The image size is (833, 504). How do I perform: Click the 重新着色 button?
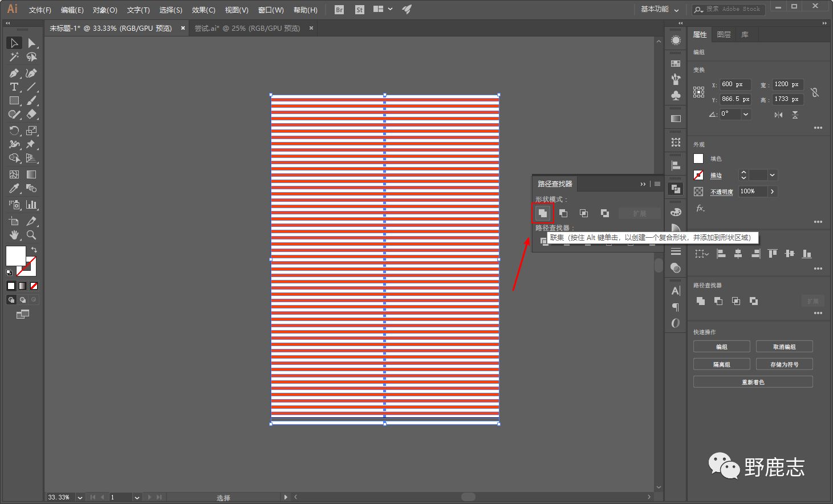click(x=753, y=382)
